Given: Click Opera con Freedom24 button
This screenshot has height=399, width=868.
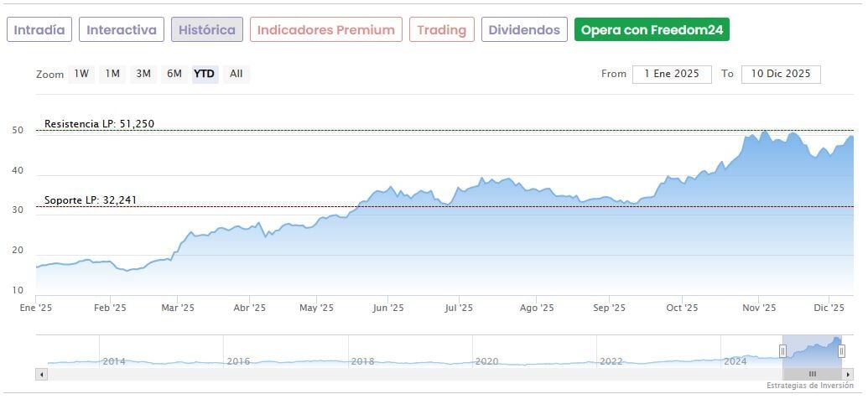Looking at the screenshot, I should (652, 30).
